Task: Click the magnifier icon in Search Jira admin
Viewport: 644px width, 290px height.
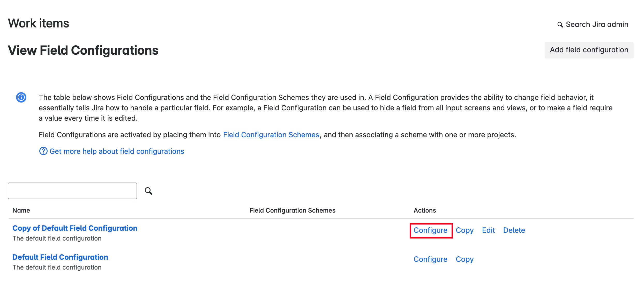Action: pos(560,25)
